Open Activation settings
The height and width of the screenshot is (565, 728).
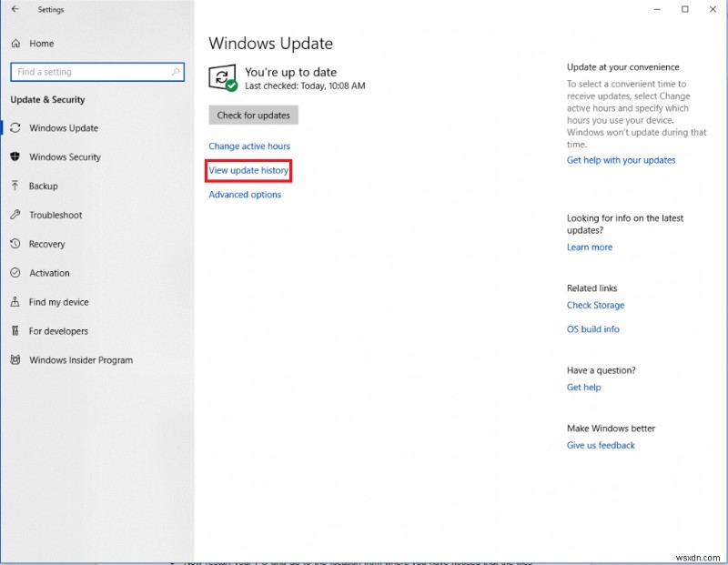(50, 272)
